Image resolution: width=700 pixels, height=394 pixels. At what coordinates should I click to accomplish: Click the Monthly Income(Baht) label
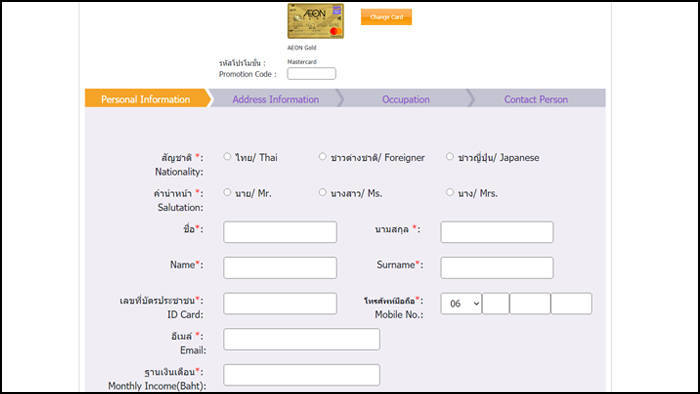click(157, 386)
